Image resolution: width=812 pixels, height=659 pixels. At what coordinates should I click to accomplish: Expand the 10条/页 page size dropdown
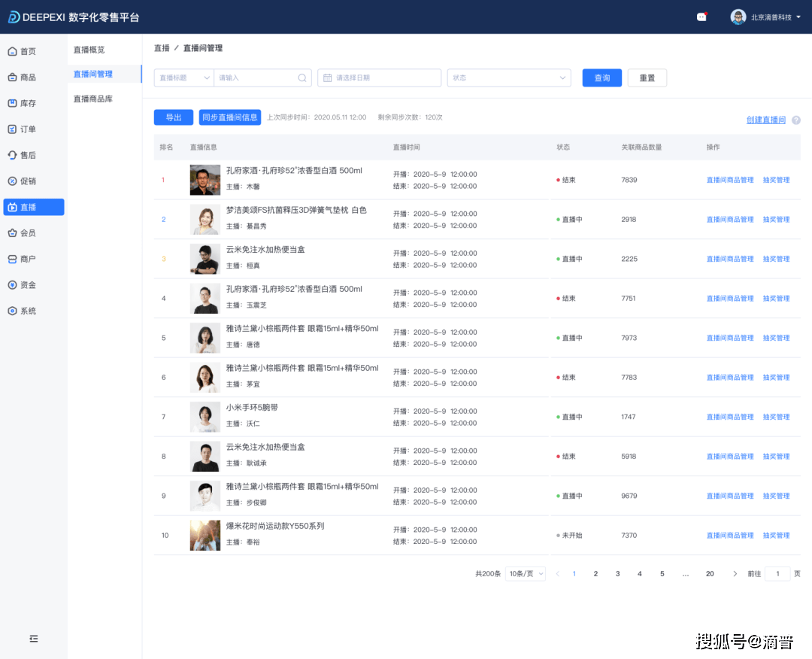pos(525,574)
